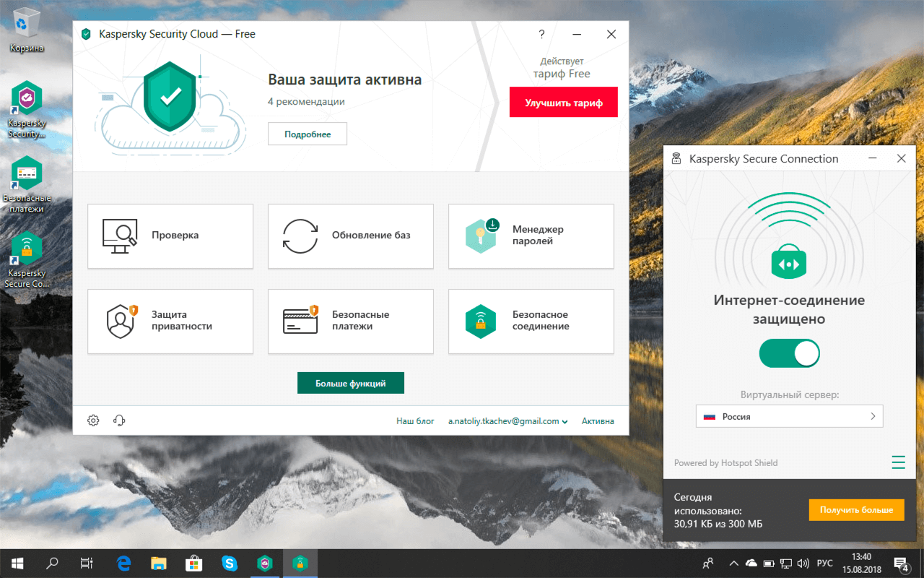
Task: Open Skype from the taskbar
Action: (229, 563)
